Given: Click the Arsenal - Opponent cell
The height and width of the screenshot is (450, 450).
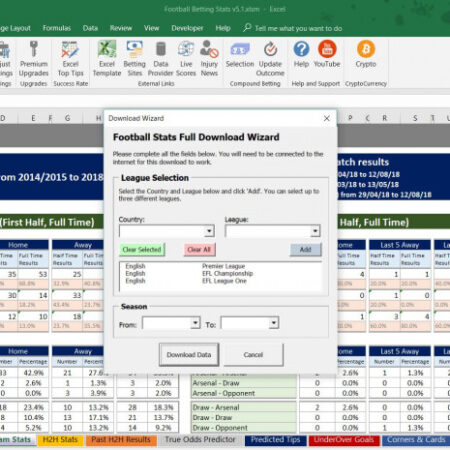Looking at the screenshot, I should [x=243, y=393].
